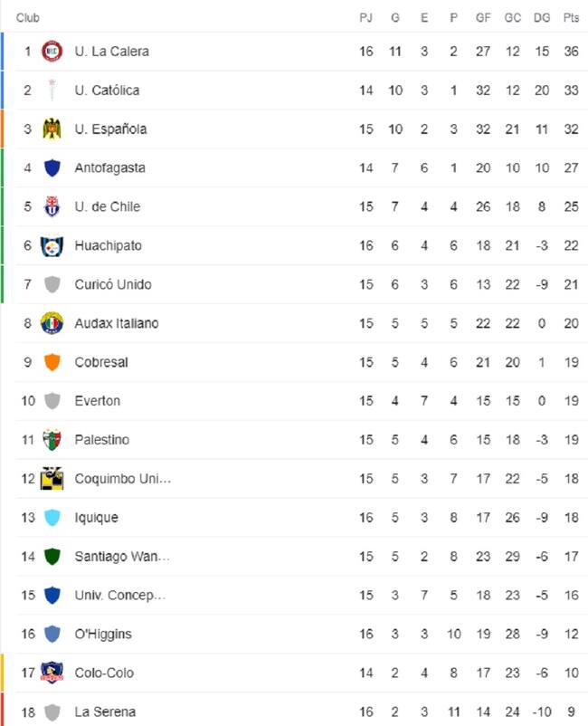Click the PJ column header
Viewport: 588px width, 726px height.
[365, 17]
